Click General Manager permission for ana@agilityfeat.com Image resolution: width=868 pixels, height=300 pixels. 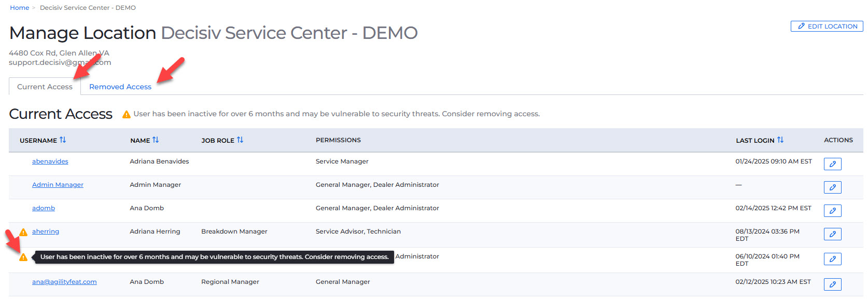(x=343, y=282)
